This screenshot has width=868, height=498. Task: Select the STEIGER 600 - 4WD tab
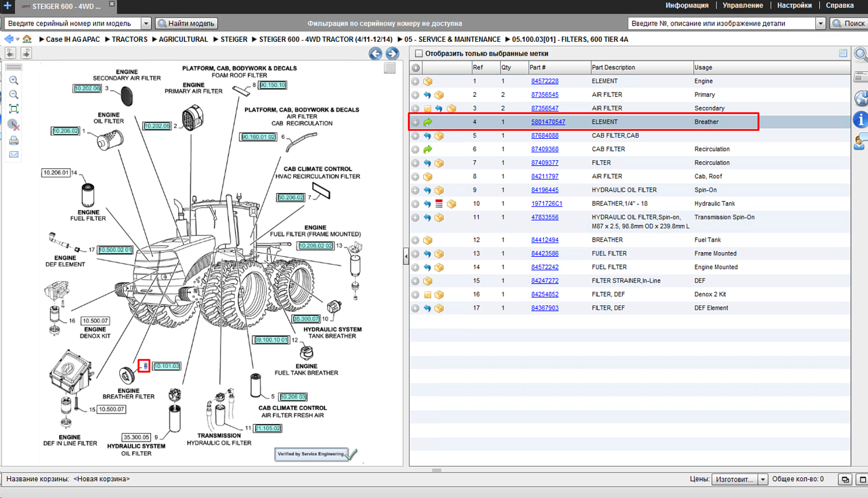66,6
